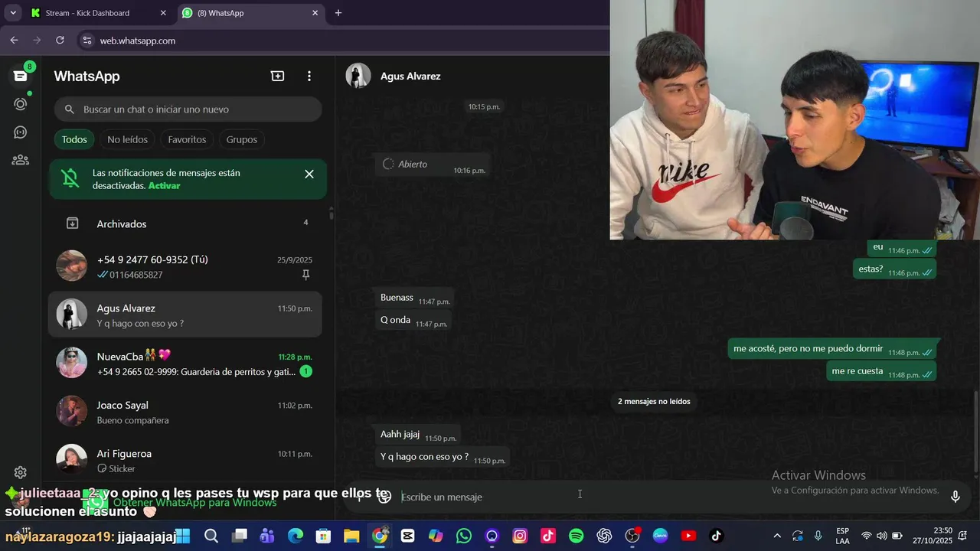Screen dimensions: 980x551
Task: Open the Joaco Sayal chat
Action: 186,412
